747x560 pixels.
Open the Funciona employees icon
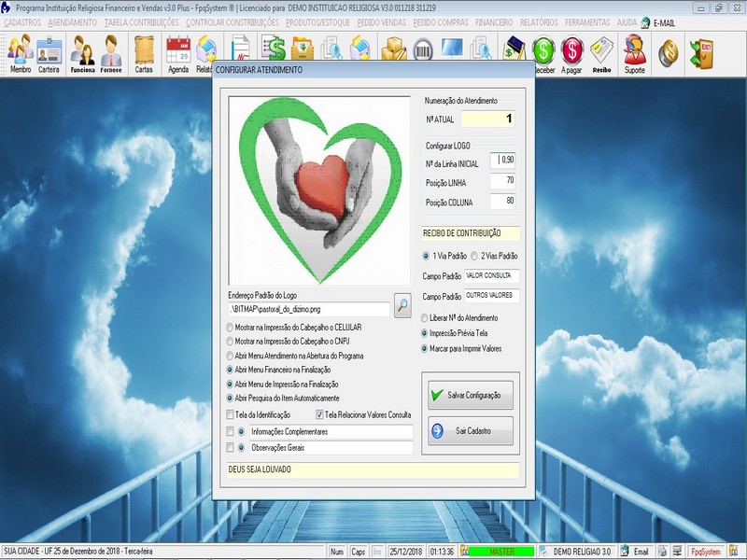82,54
